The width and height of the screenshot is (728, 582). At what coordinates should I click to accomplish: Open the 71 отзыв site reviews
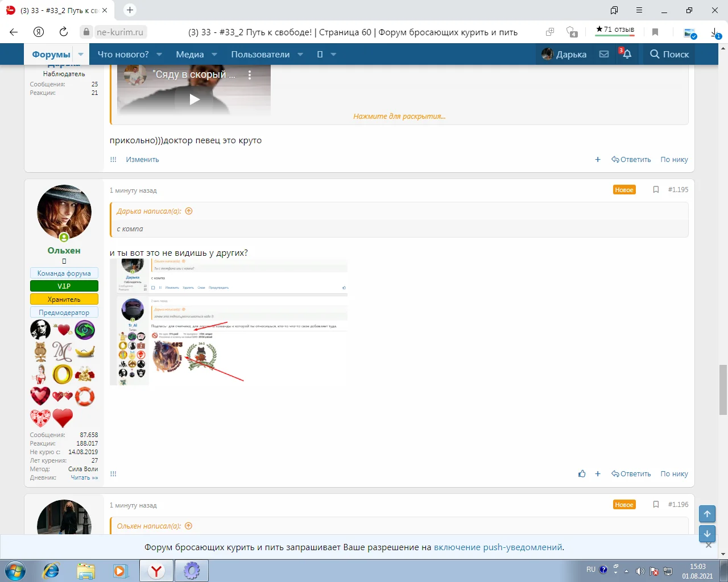615,30
